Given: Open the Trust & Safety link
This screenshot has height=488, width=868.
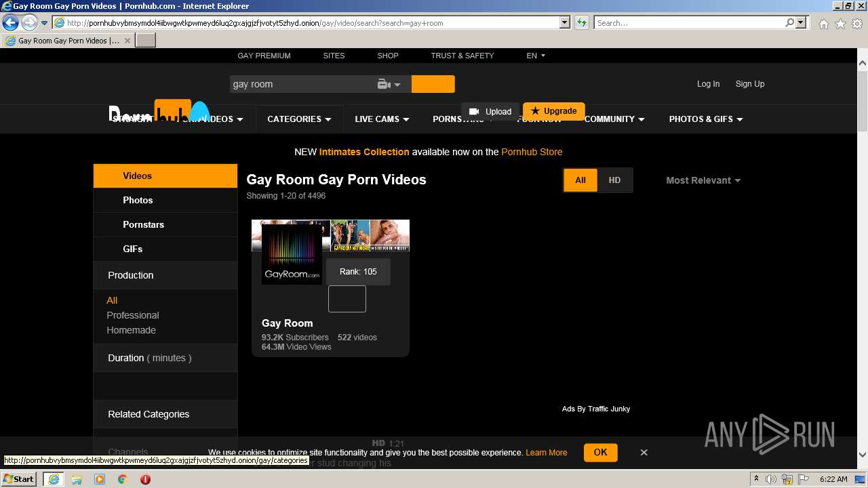Looking at the screenshot, I should click(x=462, y=56).
